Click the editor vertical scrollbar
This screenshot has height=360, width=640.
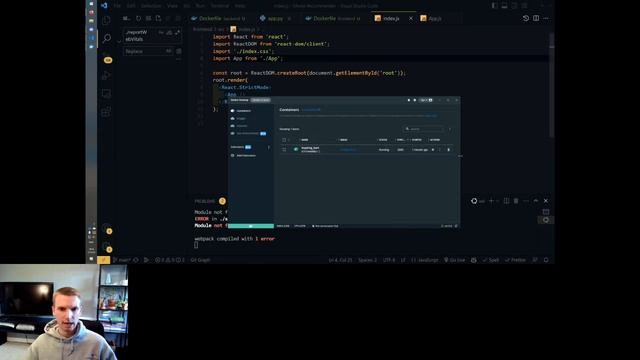[x=551, y=86]
